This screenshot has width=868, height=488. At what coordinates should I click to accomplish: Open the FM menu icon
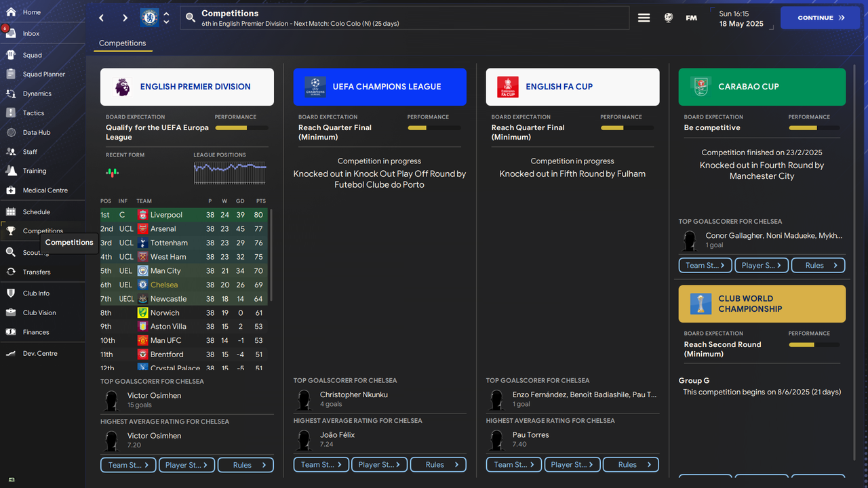(692, 18)
